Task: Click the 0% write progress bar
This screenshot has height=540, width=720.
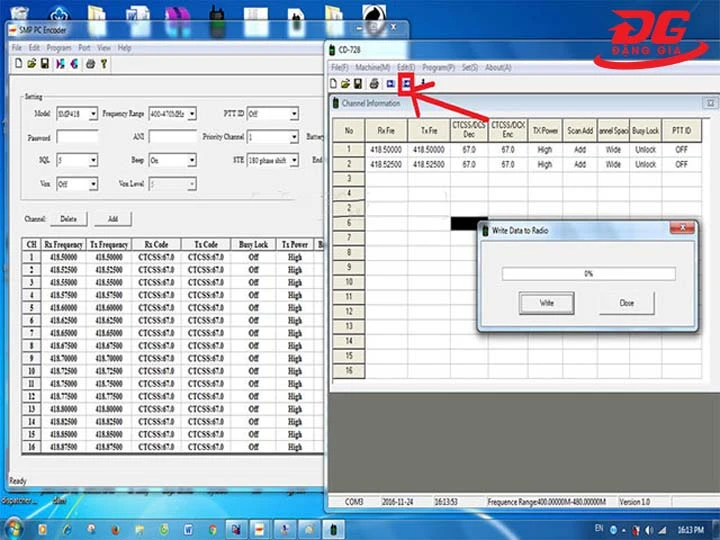Action: coord(588,273)
